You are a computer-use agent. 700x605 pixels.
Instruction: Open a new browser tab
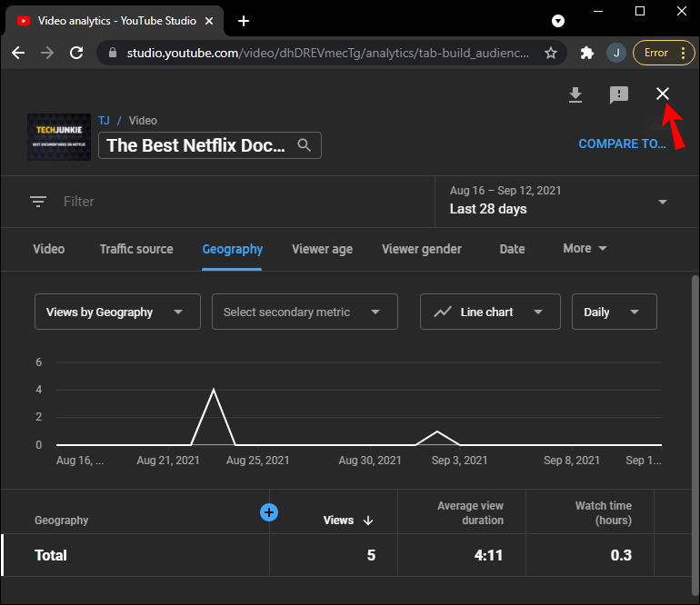[x=244, y=21]
